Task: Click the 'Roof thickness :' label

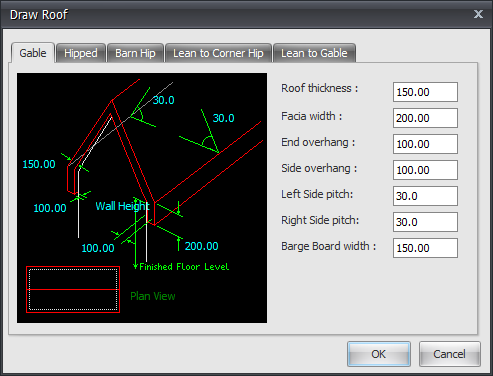Action: click(320, 88)
